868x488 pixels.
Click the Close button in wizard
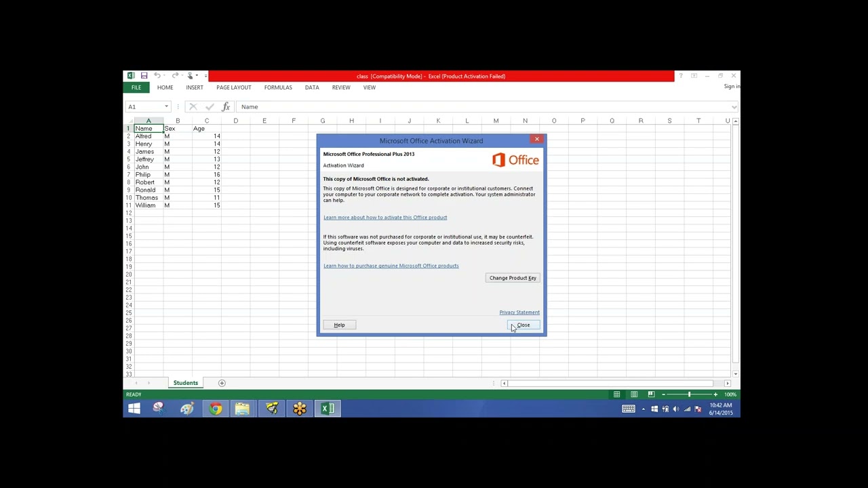(x=524, y=325)
